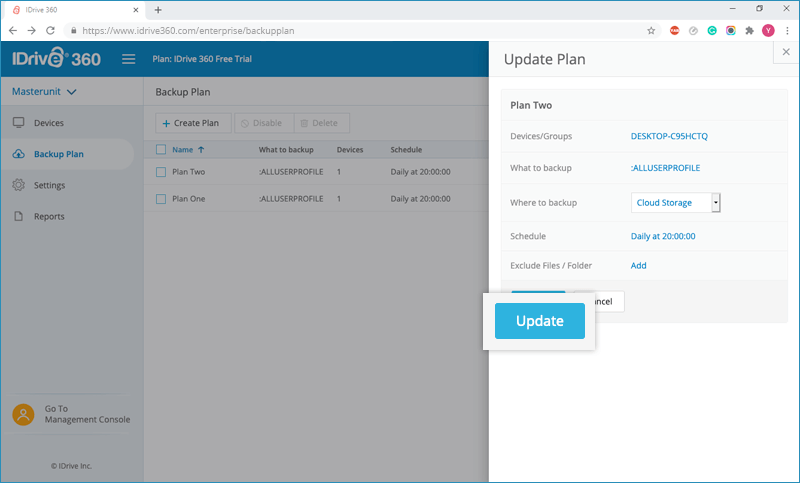The image size is (800, 483).
Task: Open the Cloud Storage dropdown
Action: coord(676,202)
